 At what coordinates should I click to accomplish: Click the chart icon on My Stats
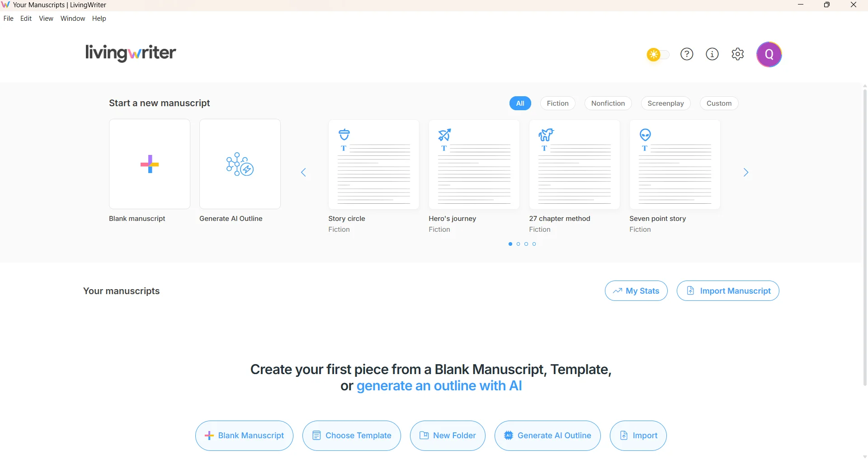pos(618,291)
